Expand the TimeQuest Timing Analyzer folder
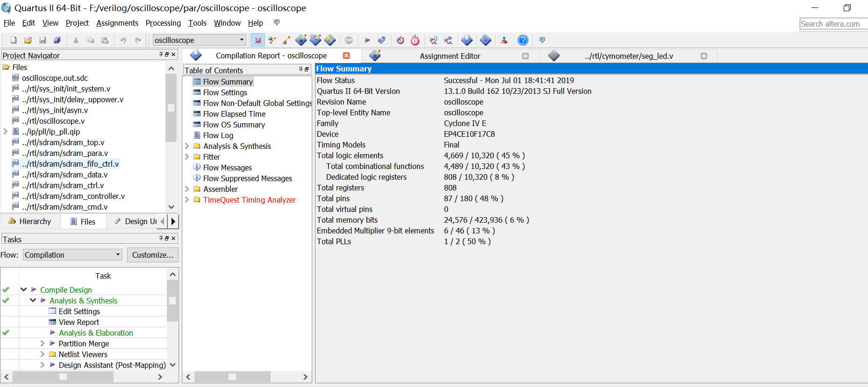The height and width of the screenshot is (387, 868). click(187, 200)
